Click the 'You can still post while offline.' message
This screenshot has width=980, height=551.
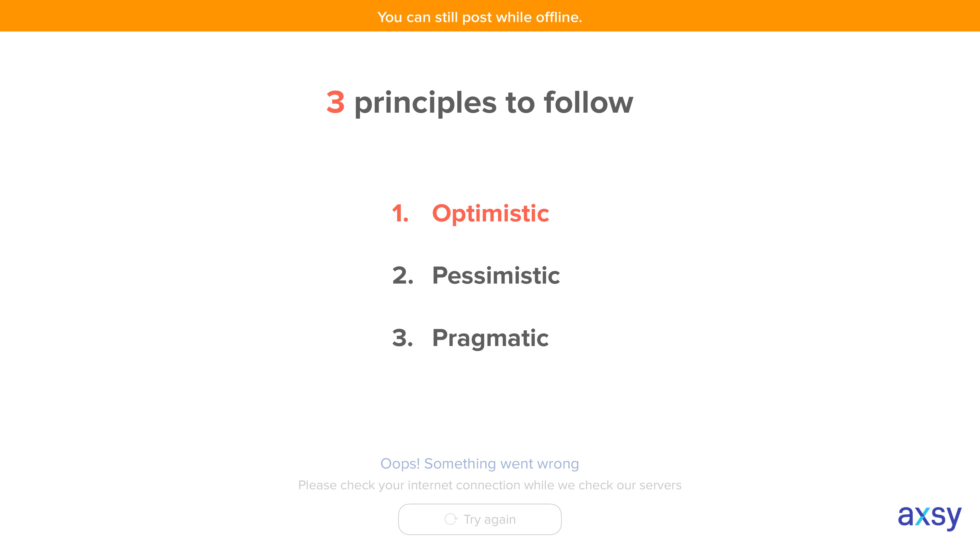click(x=480, y=17)
